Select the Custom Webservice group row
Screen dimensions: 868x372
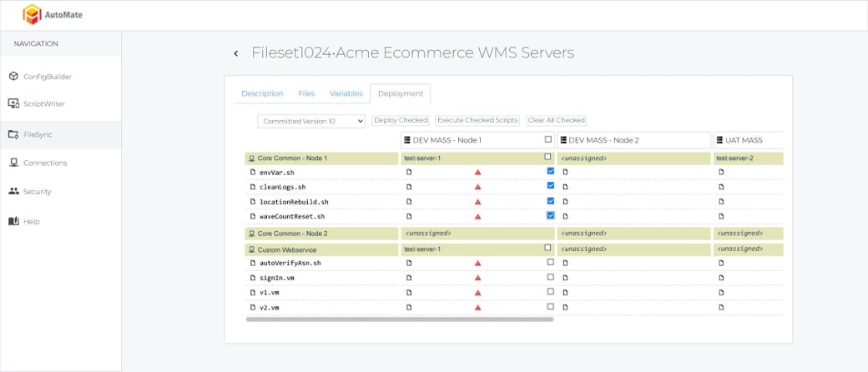click(x=321, y=249)
